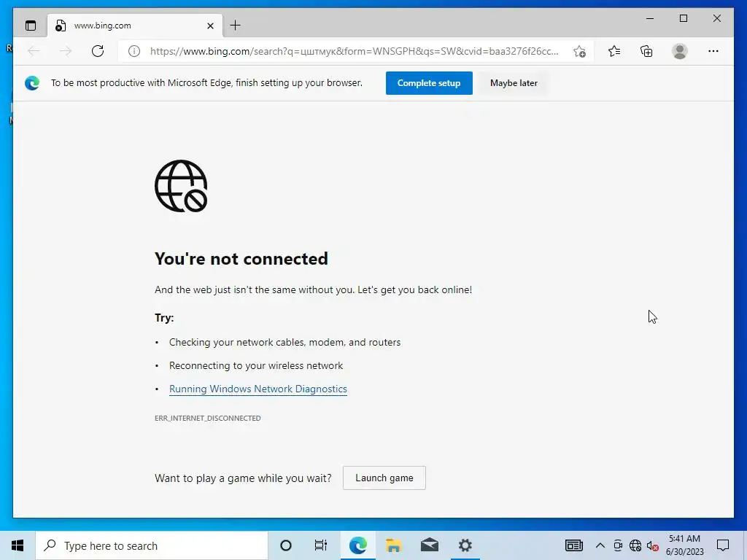Click the taskbar search box

152,545
